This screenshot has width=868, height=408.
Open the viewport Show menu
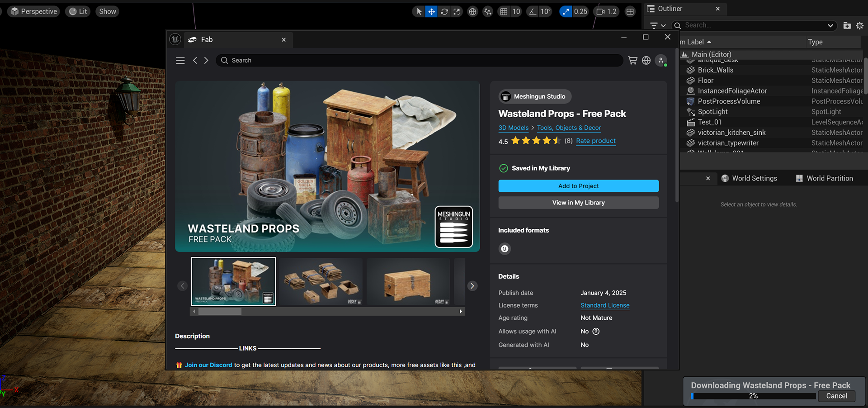(x=108, y=11)
